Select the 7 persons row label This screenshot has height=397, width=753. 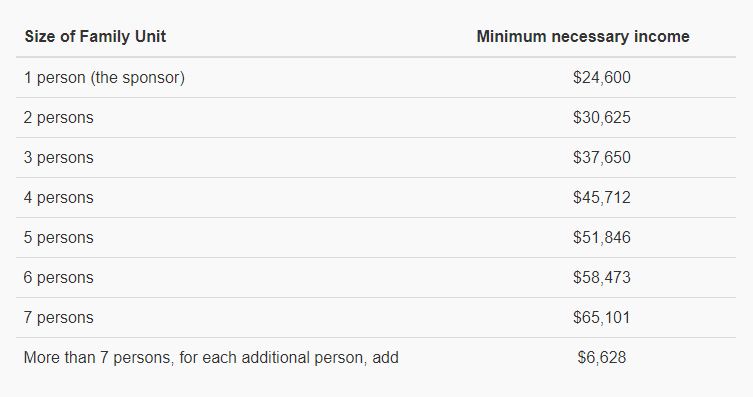coord(59,317)
